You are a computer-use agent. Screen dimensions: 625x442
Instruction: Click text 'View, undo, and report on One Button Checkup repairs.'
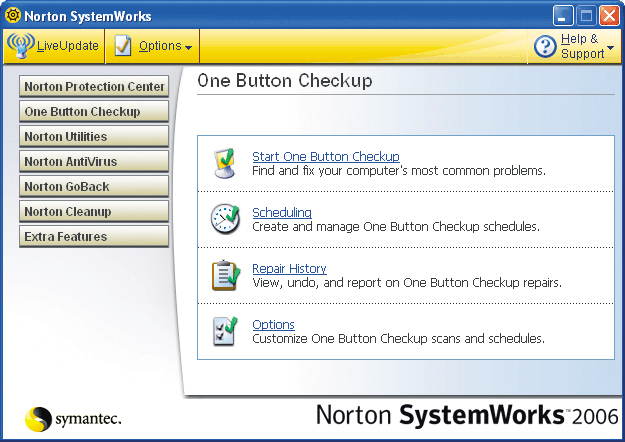[x=407, y=283]
